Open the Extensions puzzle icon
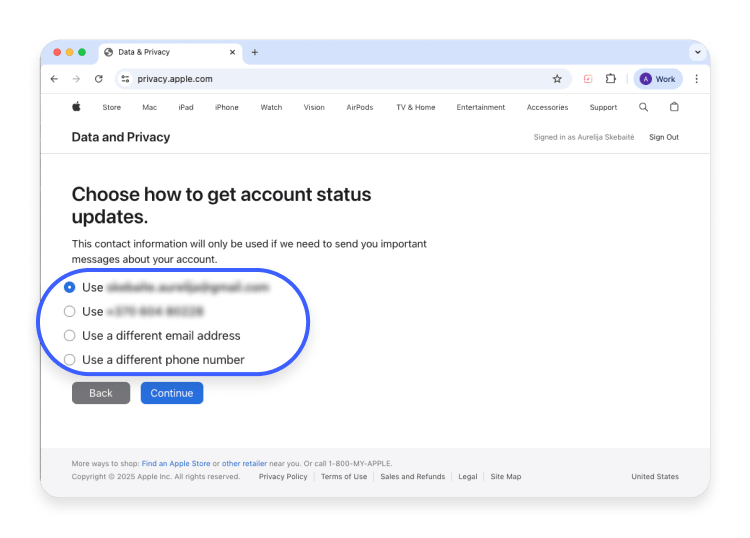Viewport: 750px width, 538px height. (x=611, y=79)
